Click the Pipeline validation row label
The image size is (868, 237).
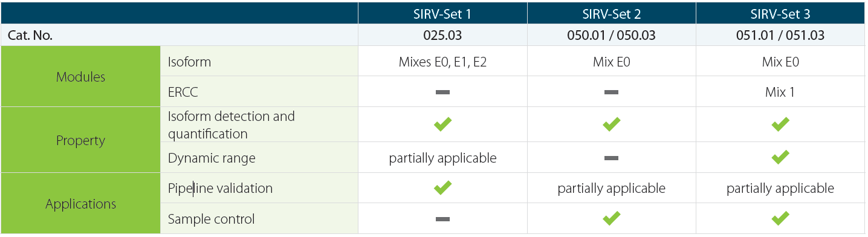coord(220,188)
